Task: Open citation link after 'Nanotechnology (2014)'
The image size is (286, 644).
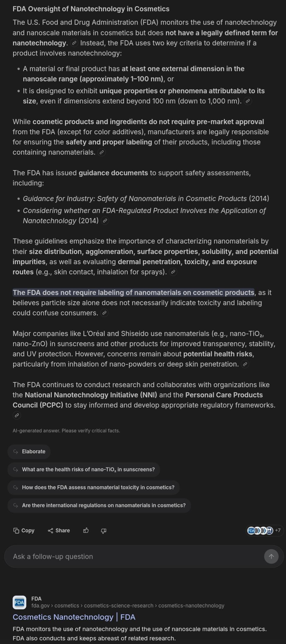Action: [x=105, y=221]
